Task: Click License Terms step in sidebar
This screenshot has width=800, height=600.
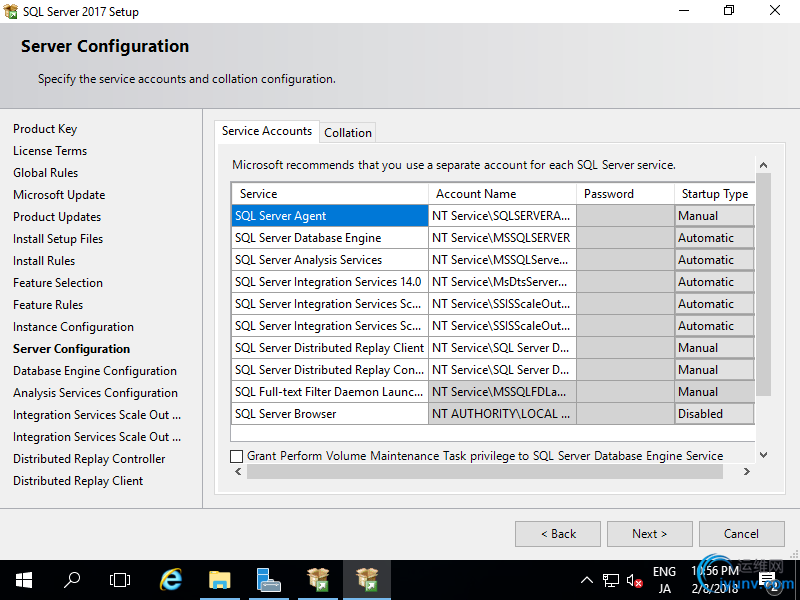Action: (x=50, y=151)
